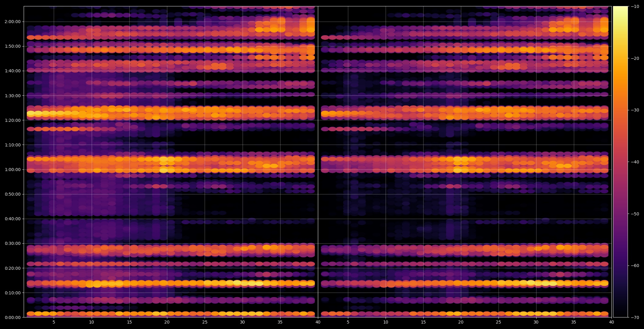The height and width of the screenshot is (329, 644).
Task: Click x-axis tick 10 in right panel
Action: tap(386, 322)
